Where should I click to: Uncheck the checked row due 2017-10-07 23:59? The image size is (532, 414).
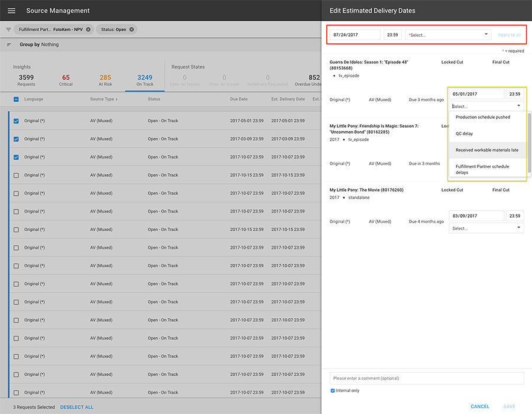point(16,157)
